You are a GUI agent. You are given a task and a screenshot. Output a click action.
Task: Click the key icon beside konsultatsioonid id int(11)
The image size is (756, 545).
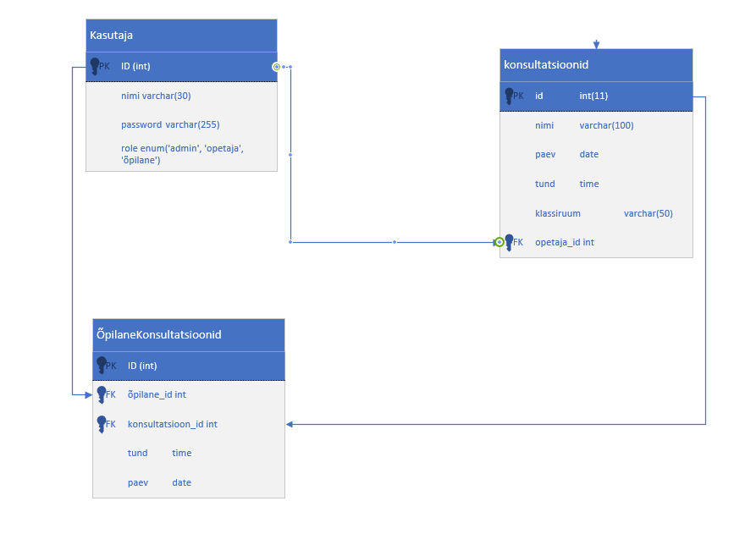click(x=509, y=96)
